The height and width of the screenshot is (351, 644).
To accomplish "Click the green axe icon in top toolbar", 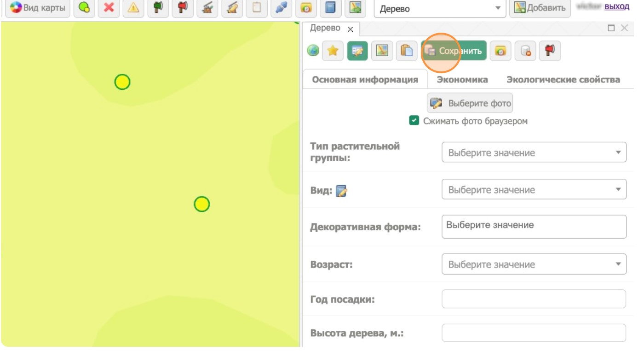I will click(x=158, y=8).
